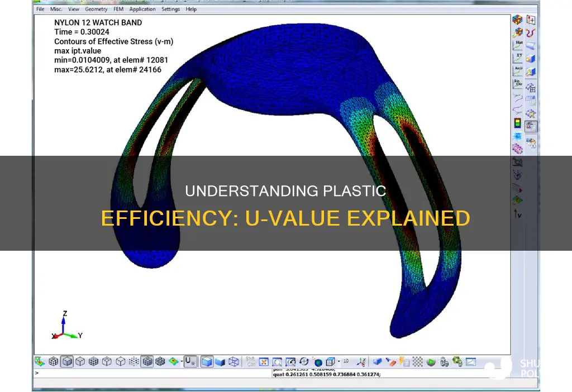
Task: Click the icon below the highlighted panel button
Action: point(531,142)
